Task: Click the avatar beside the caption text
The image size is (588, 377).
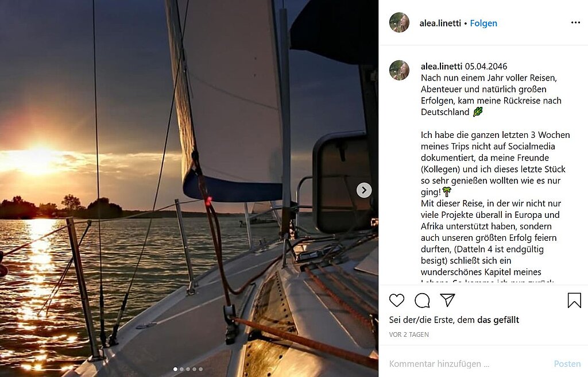Action: click(399, 70)
